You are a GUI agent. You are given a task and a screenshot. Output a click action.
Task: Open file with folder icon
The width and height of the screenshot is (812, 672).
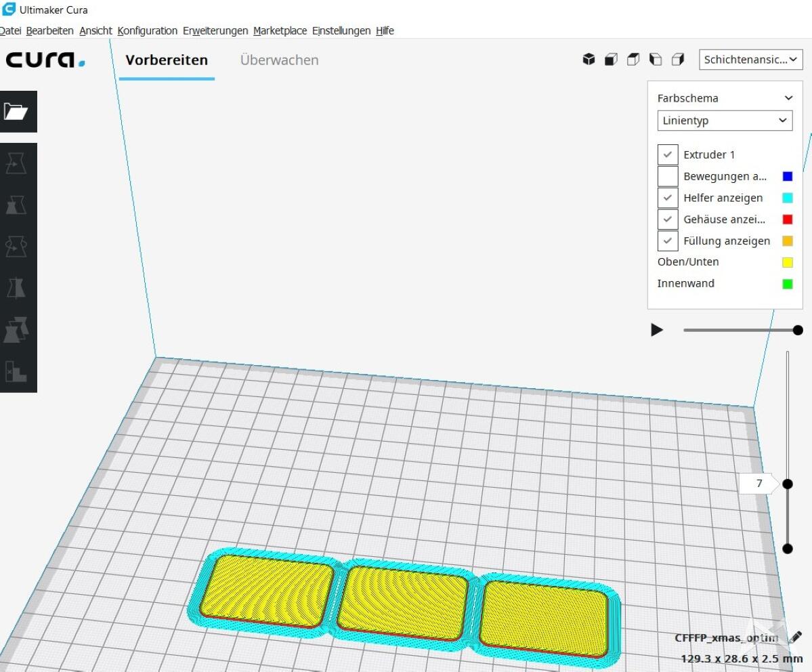(16, 111)
